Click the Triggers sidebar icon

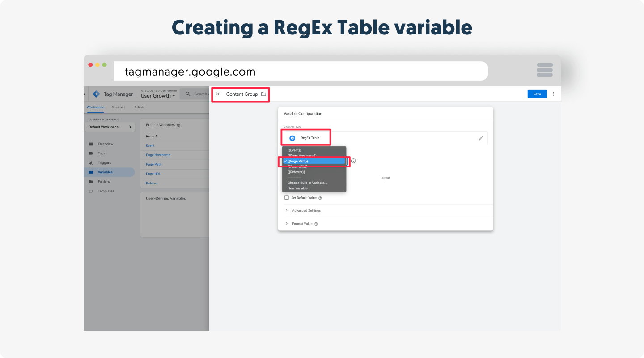coord(91,163)
